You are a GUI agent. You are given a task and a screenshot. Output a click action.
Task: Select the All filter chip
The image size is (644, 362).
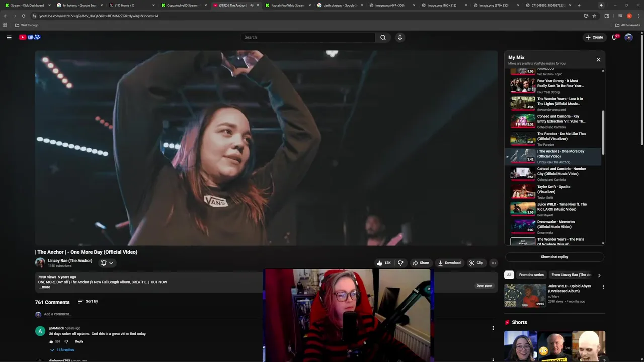click(509, 275)
